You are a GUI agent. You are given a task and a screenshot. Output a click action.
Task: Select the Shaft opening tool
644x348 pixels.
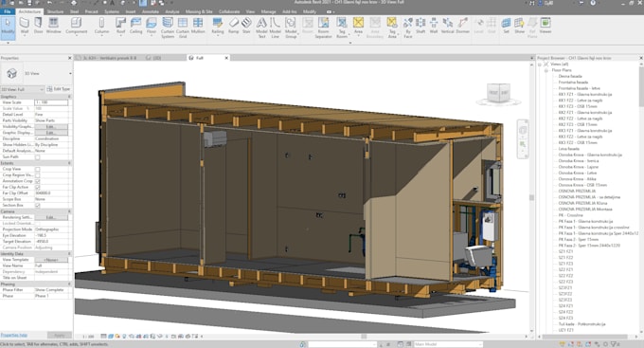[420, 26]
